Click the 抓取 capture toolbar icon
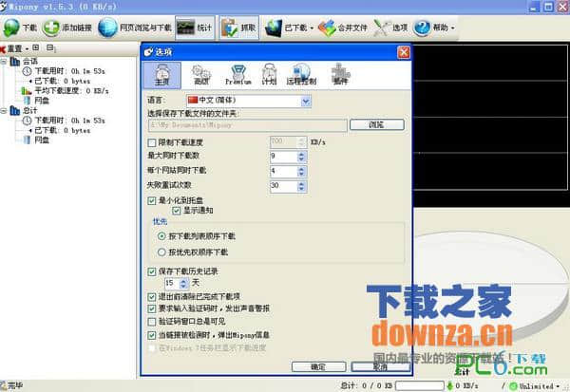The height and width of the screenshot is (392, 570). pyautogui.click(x=230, y=28)
